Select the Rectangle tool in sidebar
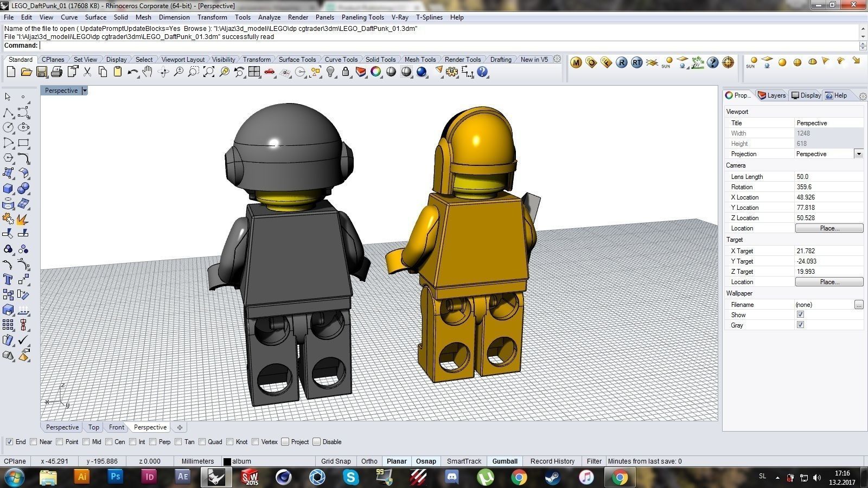Image resolution: width=868 pixels, height=488 pixels. (23, 143)
